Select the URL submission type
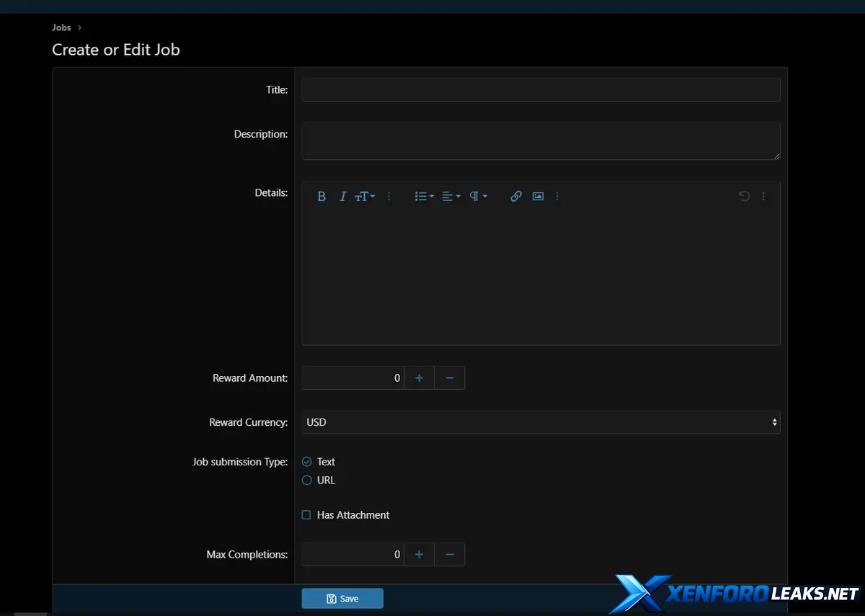Viewport: 865px width, 616px height. pyautogui.click(x=307, y=481)
